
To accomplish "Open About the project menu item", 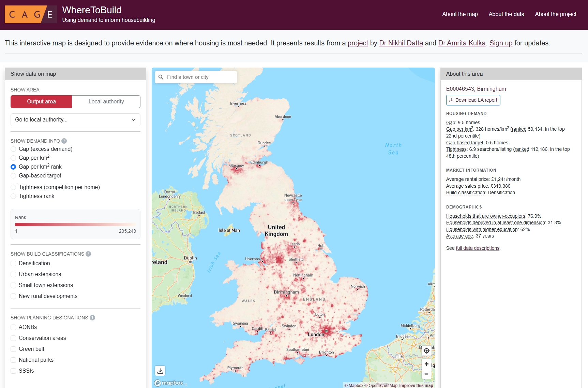I will pyautogui.click(x=555, y=14).
